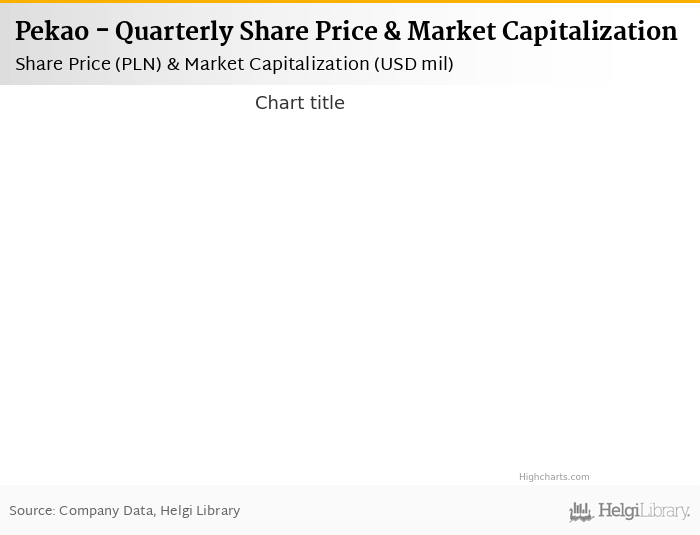The height and width of the screenshot is (535, 700).
Task: Click "(USD mil)" in the subtitle
Action: (x=414, y=64)
